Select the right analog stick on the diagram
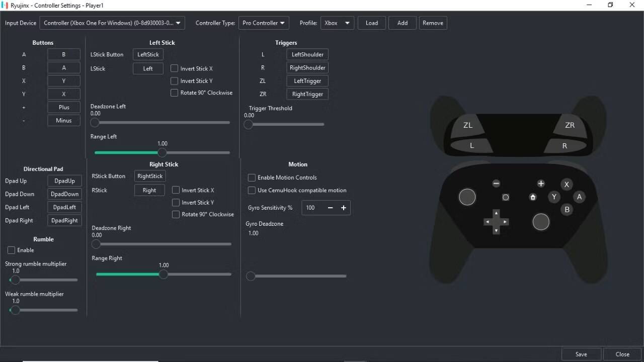 tap(541, 222)
